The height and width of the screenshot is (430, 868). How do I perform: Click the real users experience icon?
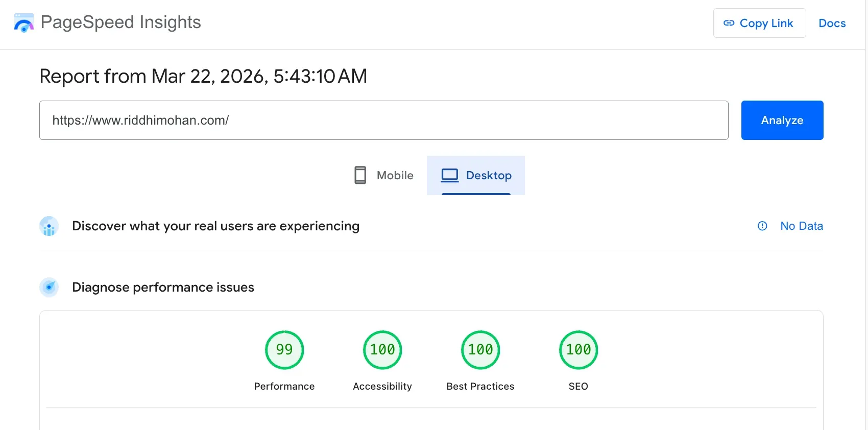tap(49, 226)
